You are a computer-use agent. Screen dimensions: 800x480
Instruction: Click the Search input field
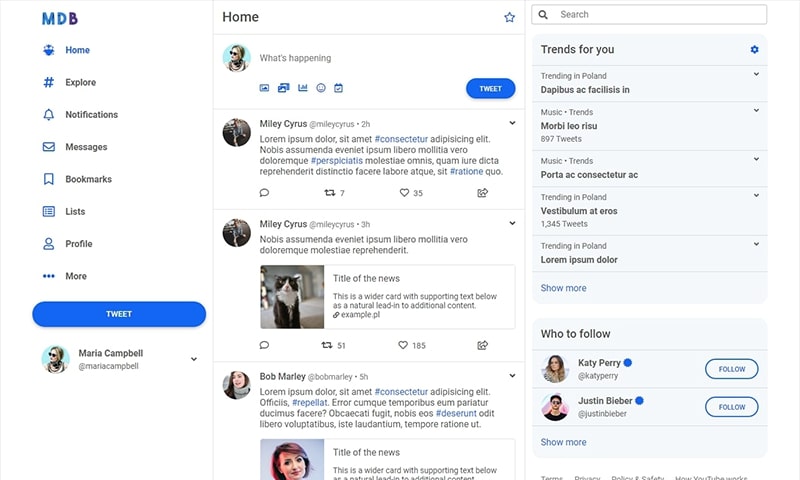click(x=649, y=14)
